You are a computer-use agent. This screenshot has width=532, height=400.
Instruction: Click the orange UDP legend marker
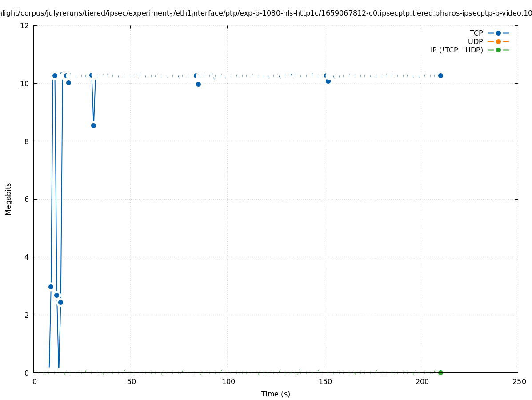498,41
